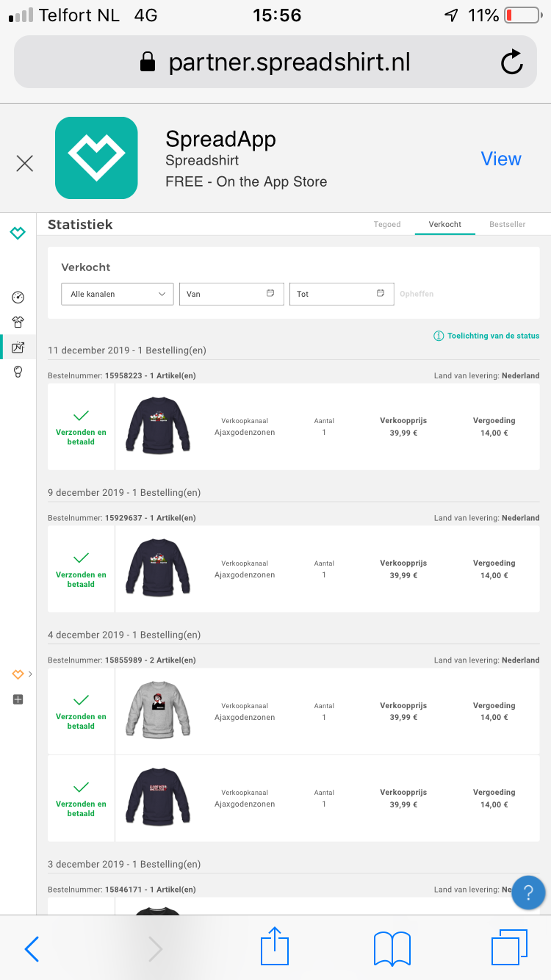Switch to the Bestseller tab

tap(508, 224)
